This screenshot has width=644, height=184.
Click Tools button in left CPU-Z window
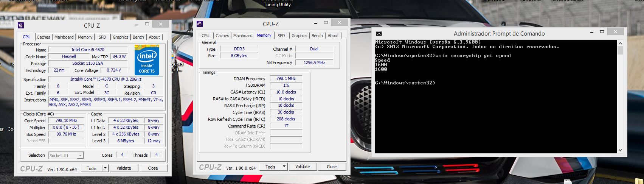pyautogui.click(x=92, y=168)
